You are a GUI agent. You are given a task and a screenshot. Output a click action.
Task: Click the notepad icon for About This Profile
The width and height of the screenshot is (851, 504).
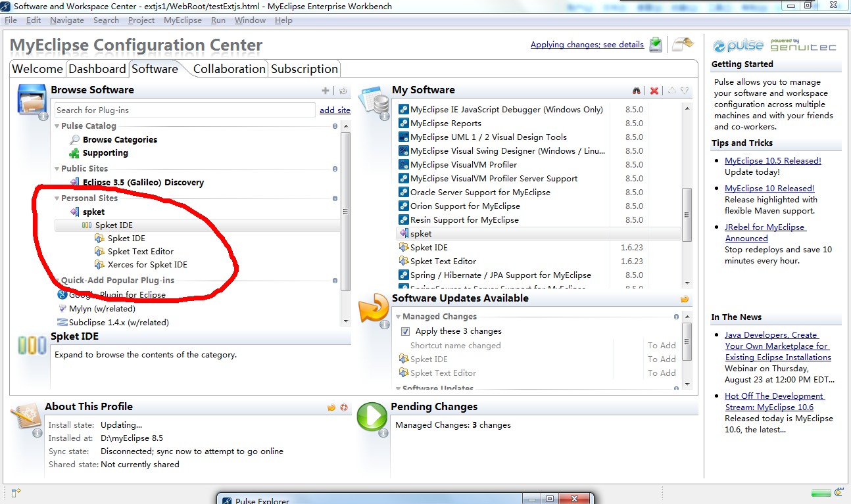coord(26,417)
